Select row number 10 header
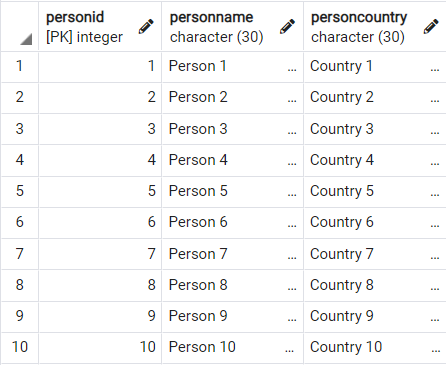446x365 pixels. click(19, 347)
